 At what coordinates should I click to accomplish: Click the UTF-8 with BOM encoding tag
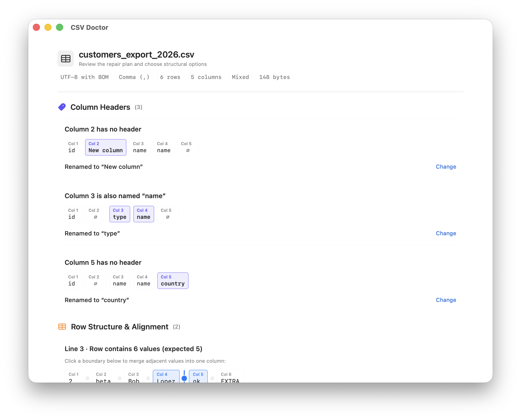(x=85, y=77)
